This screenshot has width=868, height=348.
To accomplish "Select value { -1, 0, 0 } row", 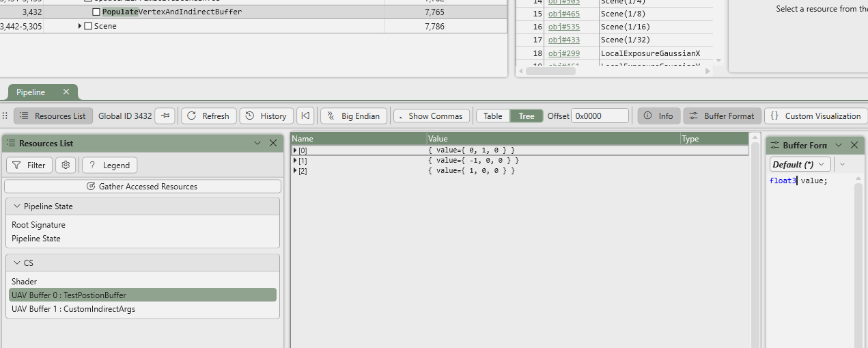I will (x=519, y=160).
